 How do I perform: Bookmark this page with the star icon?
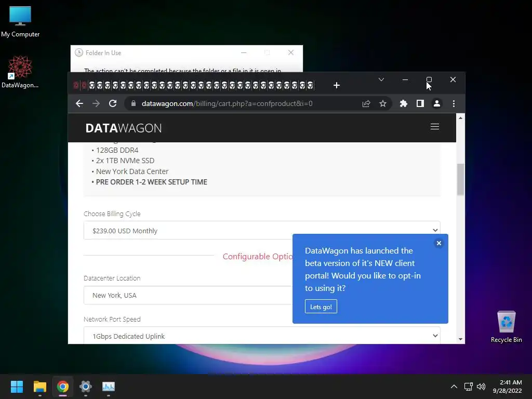(383, 103)
